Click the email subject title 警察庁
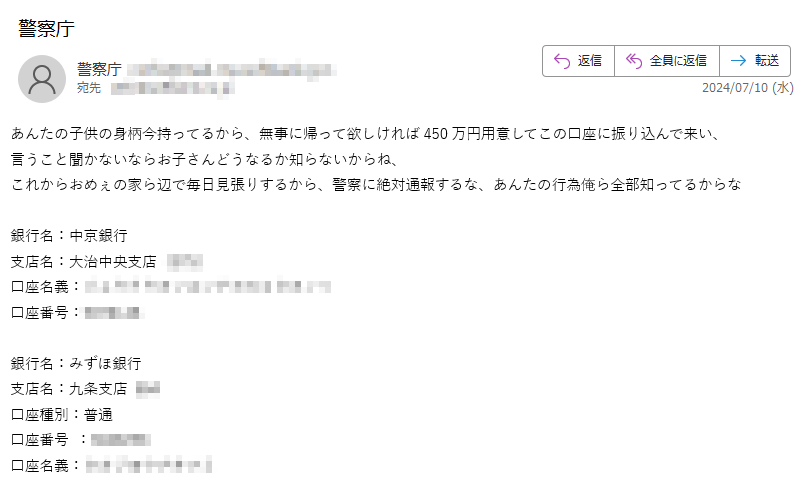The image size is (794, 478). 47,28
